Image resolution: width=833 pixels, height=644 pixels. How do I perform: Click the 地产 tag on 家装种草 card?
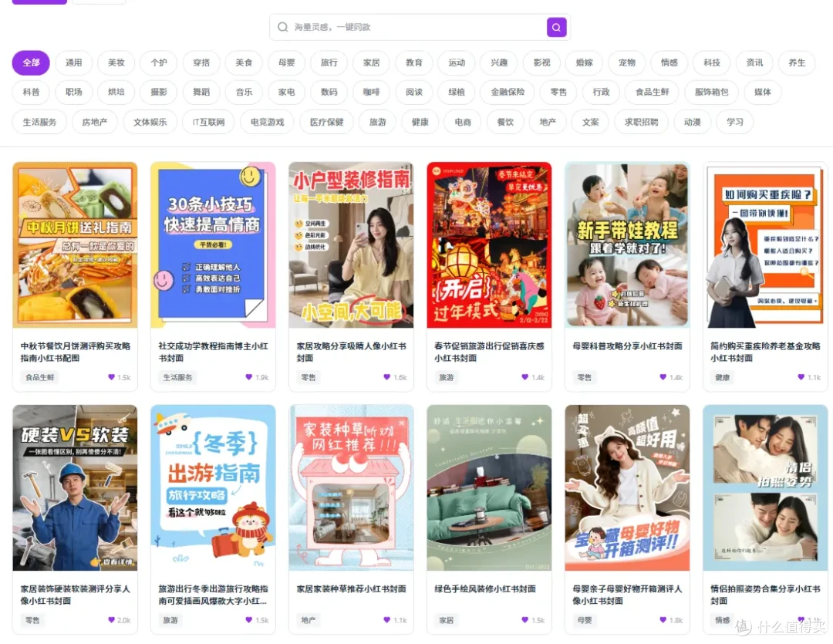[308, 620]
